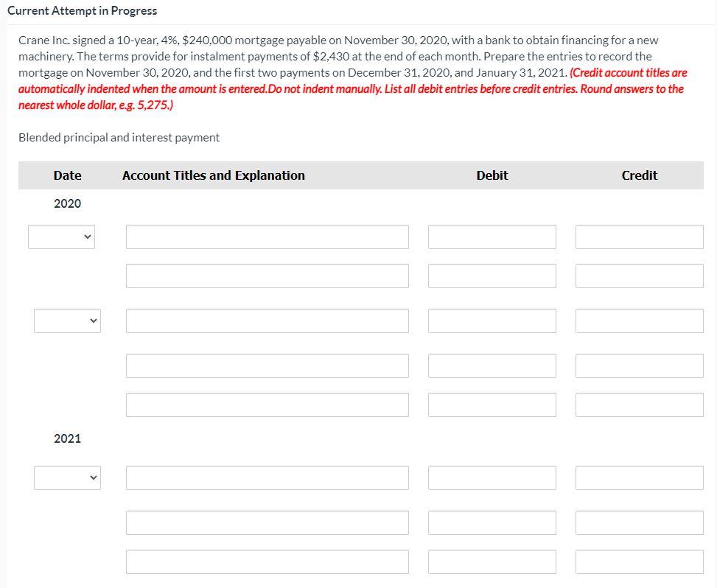Open the 2021 date dropdown

tap(67, 477)
